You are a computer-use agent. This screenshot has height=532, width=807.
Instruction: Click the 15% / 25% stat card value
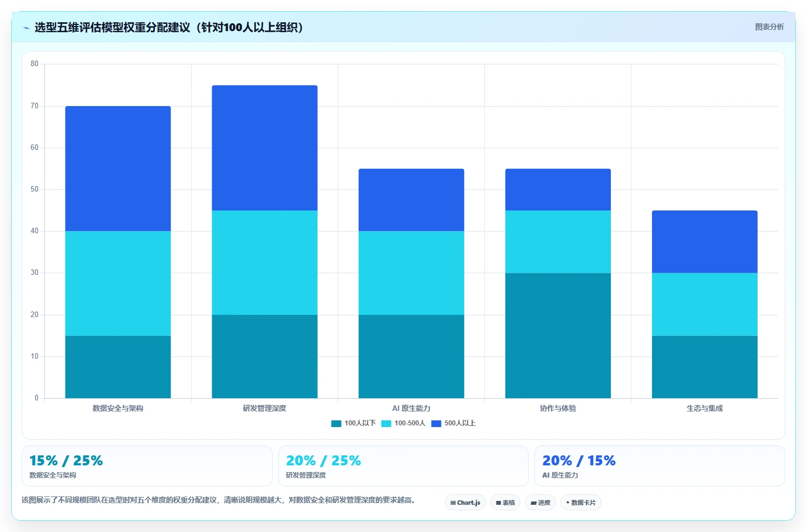coord(66,461)
